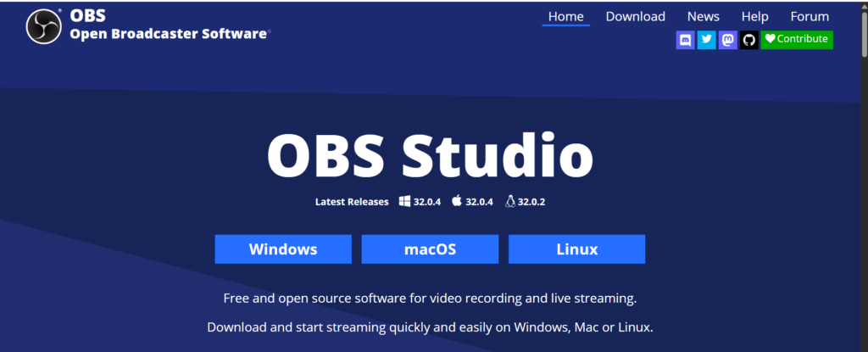The width and height of the screenshot is (868, 352).
Task: Open the Download page in navigation
Action: coord(635,16)
